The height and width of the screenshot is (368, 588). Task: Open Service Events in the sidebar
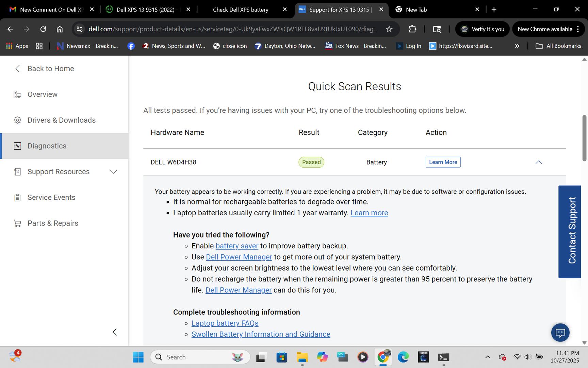coord(51,198)
